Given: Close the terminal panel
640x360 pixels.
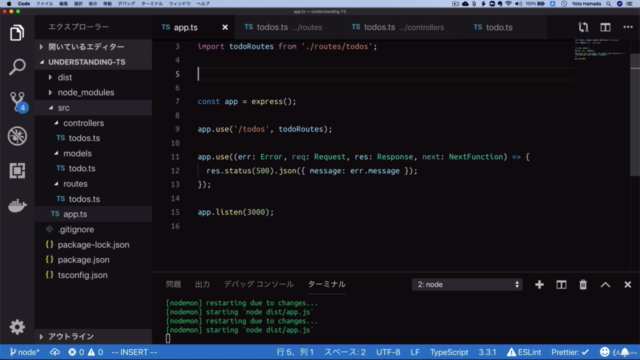Looking at the screenshot, I should [627, 284].
